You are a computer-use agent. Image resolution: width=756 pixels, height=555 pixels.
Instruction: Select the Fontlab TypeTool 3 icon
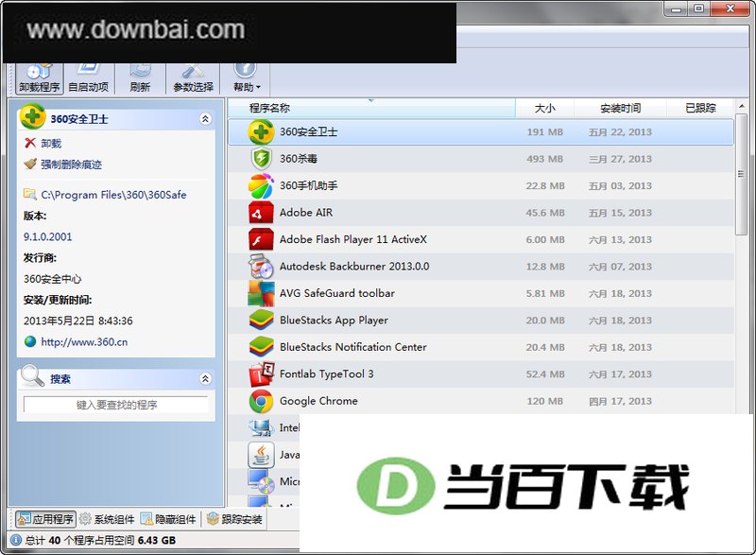tap(261, 374)
